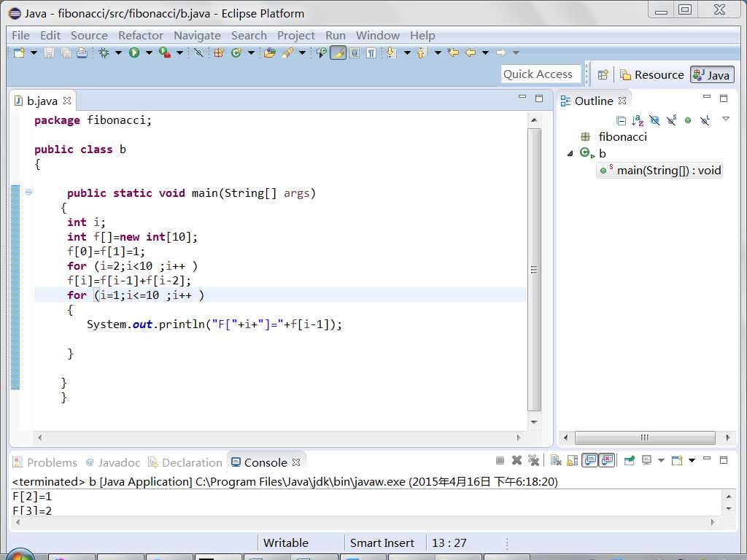The width and height of the screenshot is (747, 560).
Task: Click the Open Console icon
Action: [677, 461]
